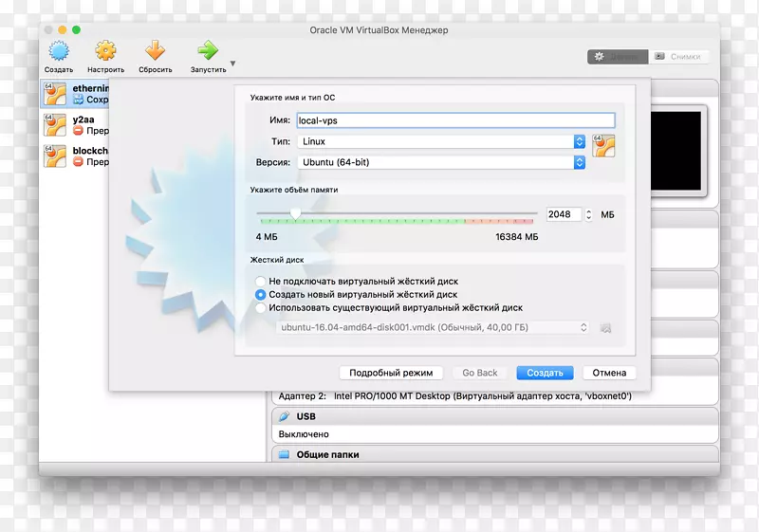Click the USB section header
This screenshot has width=759, height=532.
coord(495,416)
